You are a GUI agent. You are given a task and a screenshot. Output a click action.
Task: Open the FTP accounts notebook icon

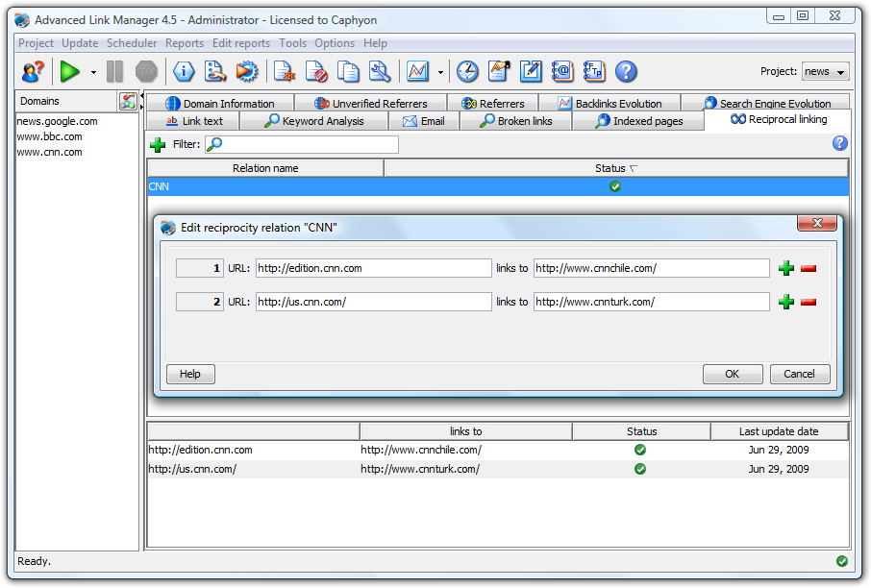(x=594, y=71)
